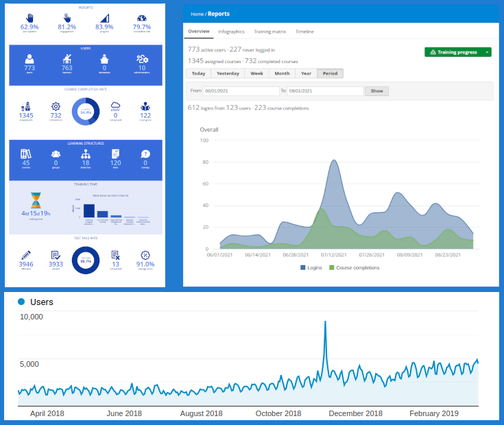
Task: Toggle the Month time range
Action: pyautogui.click(x=282, y=73)
